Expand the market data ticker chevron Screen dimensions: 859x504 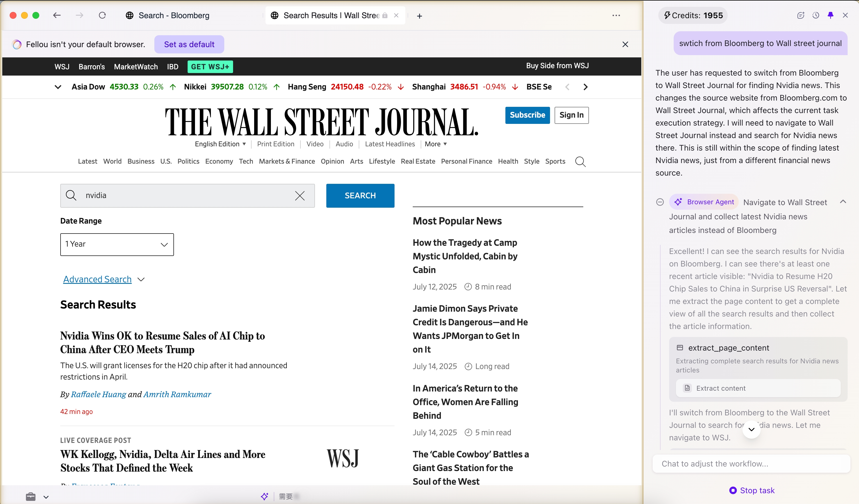pyautogui.click(x=58, y=87)
